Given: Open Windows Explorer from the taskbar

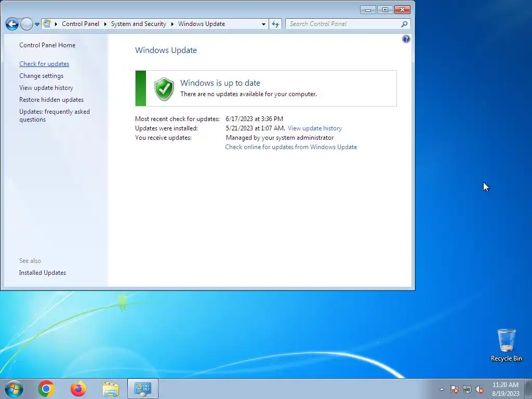Looking at the screenshot, I should pos(111,389).
